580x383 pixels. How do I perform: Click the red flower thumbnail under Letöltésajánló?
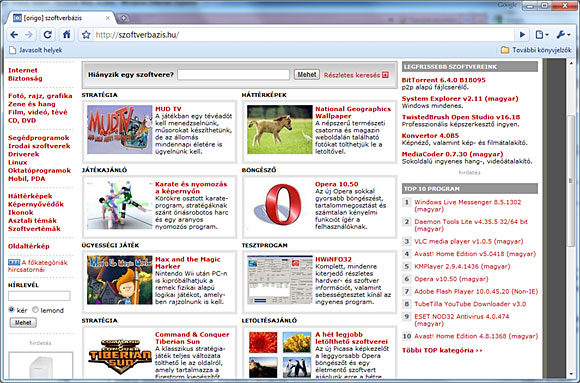[263, 342]
